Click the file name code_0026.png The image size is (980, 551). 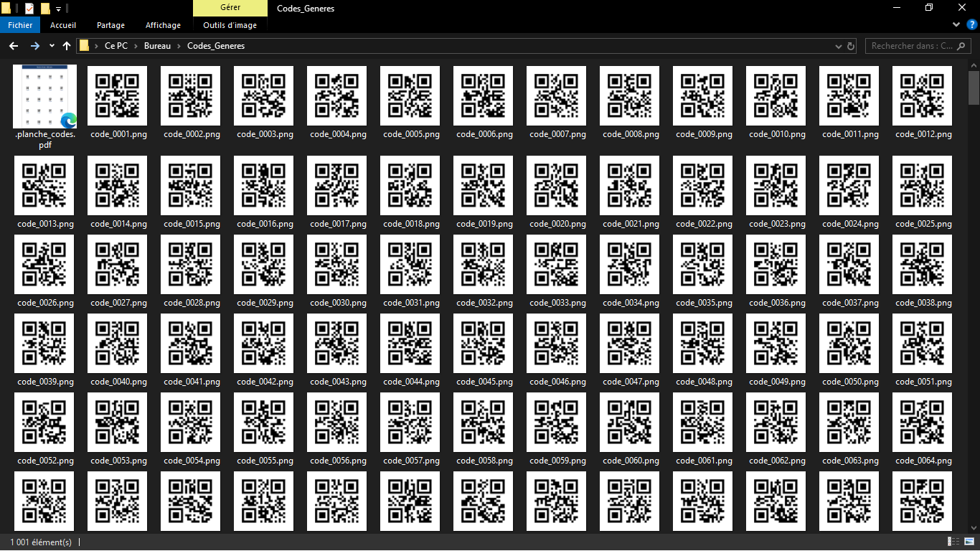click(x=45, y=303)
